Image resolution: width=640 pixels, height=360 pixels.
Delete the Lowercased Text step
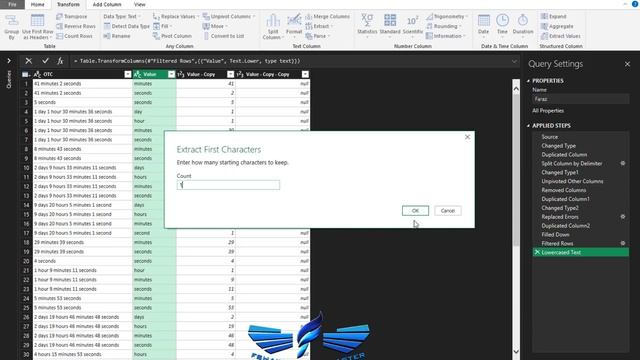point(537,252)
